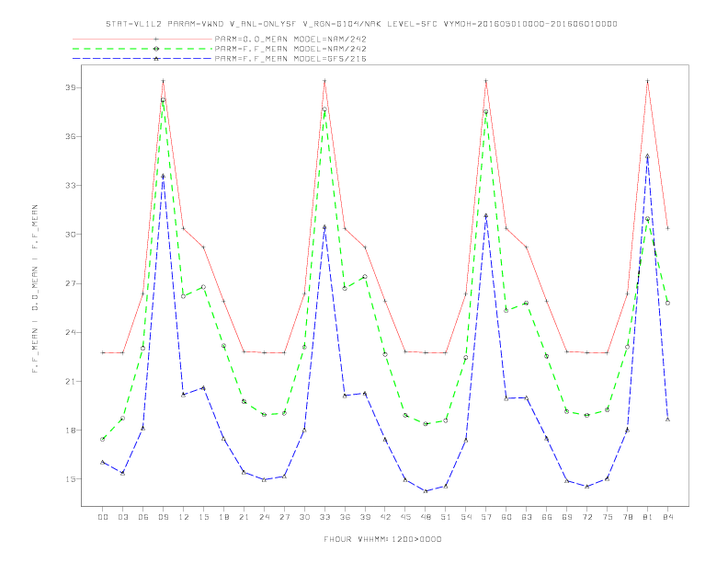This screenshot has width=728, height=563.
Task: Click x-axis forecast hour label 78
Action: click(x=627, y=517)
